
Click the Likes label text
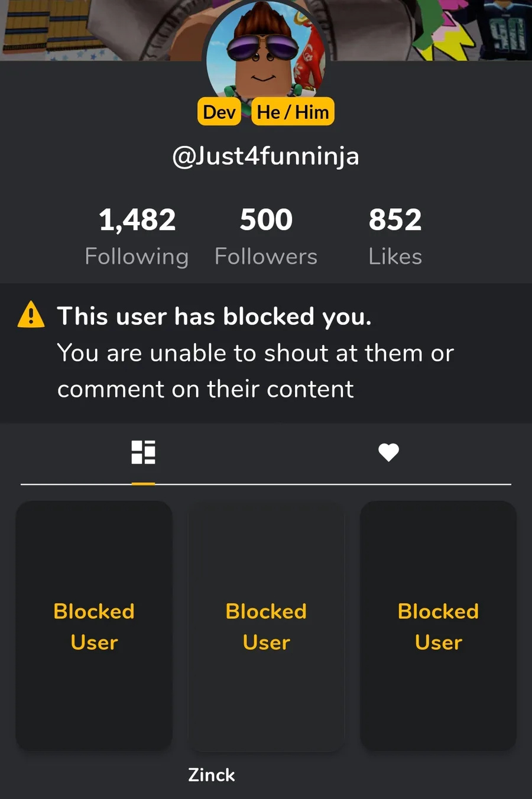(x=395, y=257)
